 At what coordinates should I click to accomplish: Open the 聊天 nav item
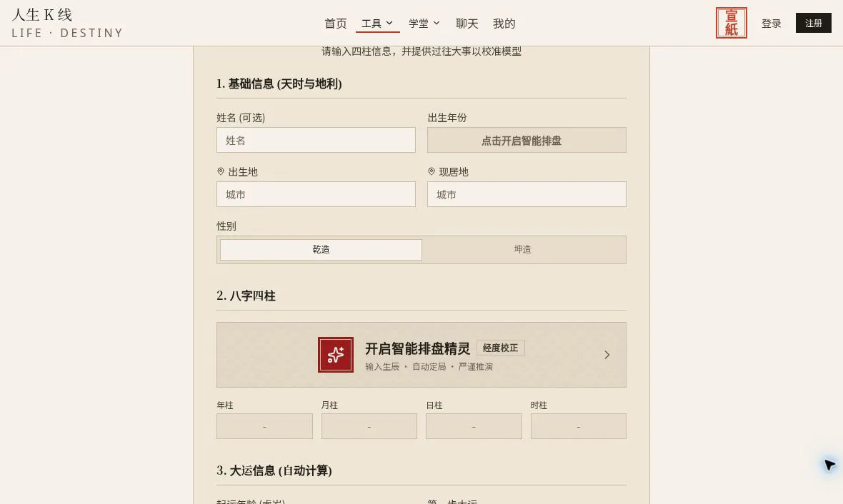467,23
